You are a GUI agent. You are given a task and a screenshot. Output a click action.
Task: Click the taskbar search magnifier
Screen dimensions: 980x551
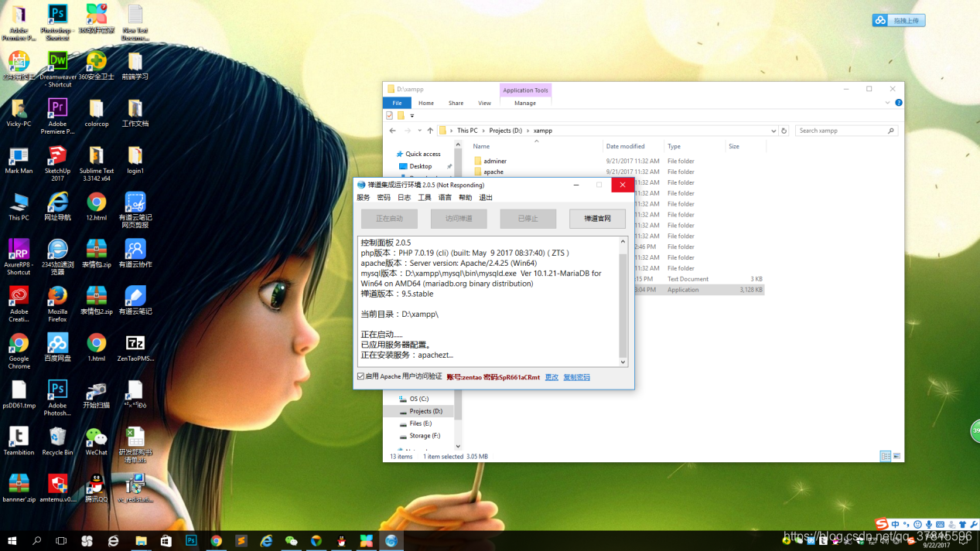(36, 541)
